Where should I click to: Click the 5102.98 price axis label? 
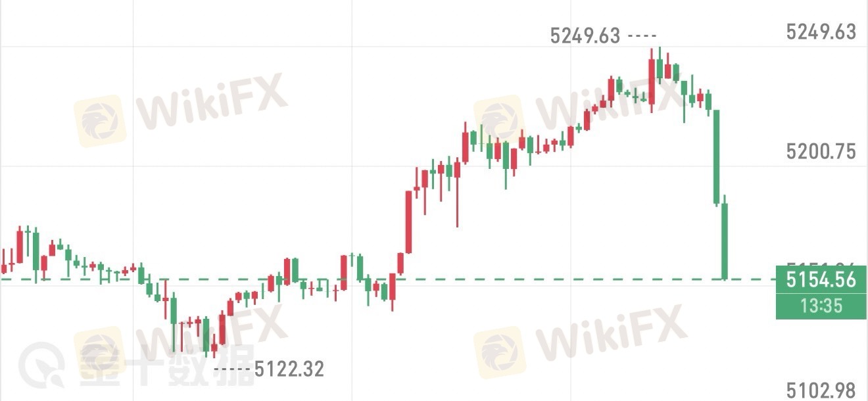tap(821, 390)
